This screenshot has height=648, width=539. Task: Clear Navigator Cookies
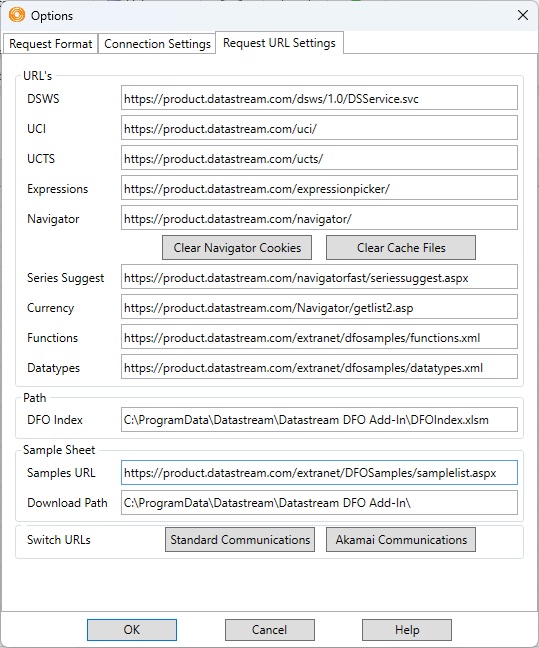(237, 248)
